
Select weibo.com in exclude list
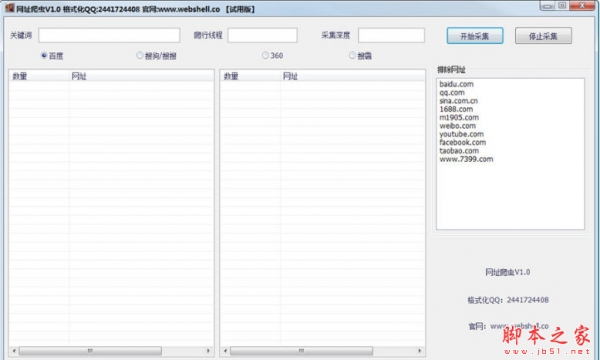click(x=458, y=126)
